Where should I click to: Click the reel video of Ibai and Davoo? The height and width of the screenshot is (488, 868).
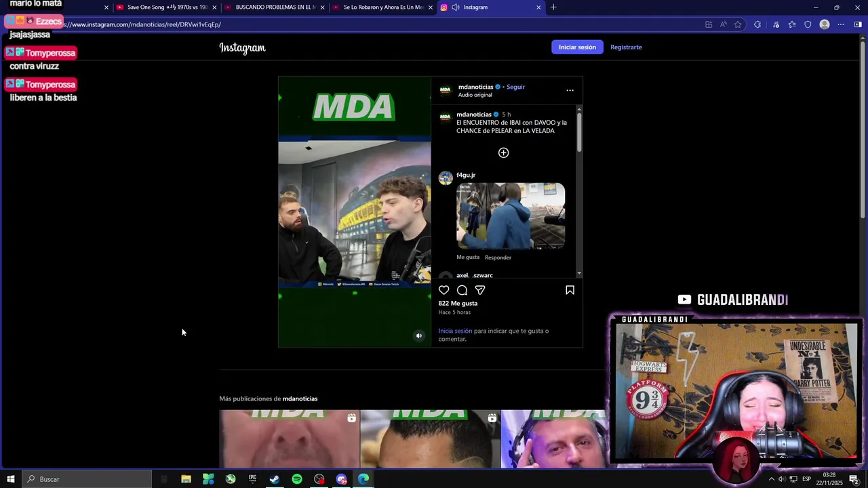point(354,211)
